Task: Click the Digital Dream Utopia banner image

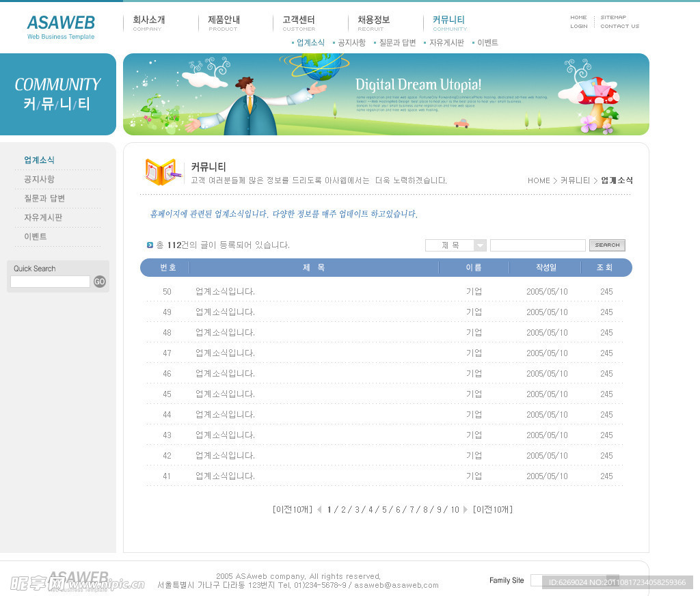Action: coord(386,94)
